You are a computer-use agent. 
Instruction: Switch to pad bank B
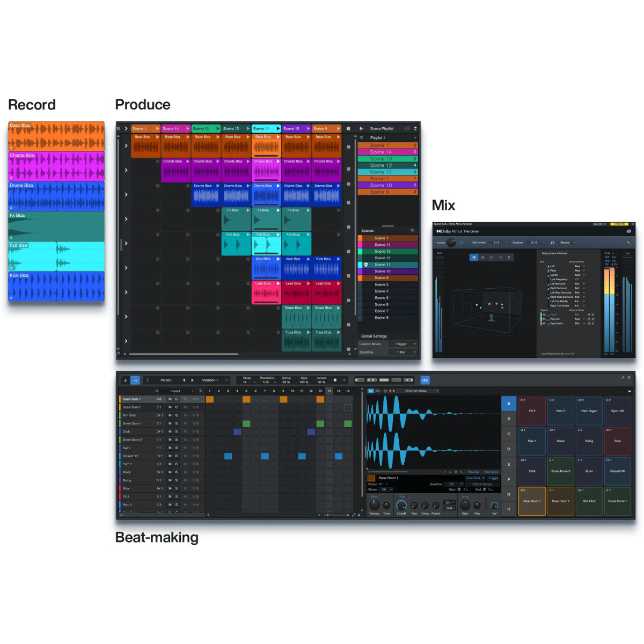[x=509, y=419]
